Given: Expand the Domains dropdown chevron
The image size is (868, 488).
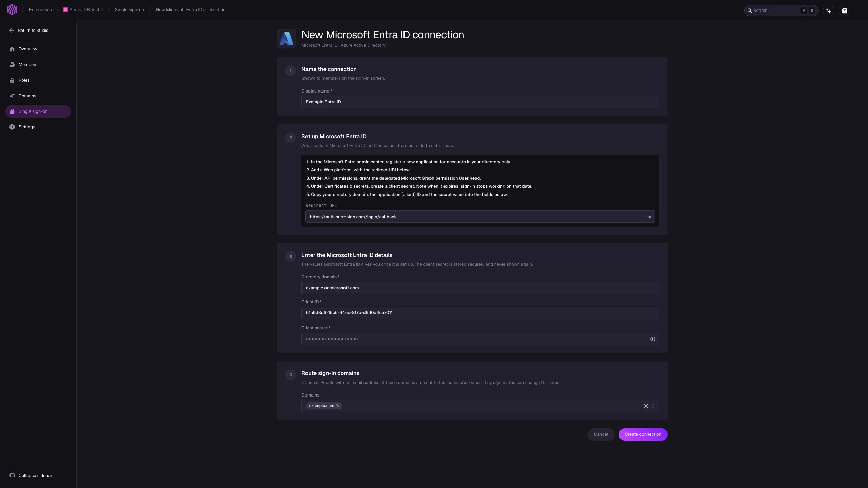Looking at the screenshot, I should pyautogui.click(x=653, y=406).
